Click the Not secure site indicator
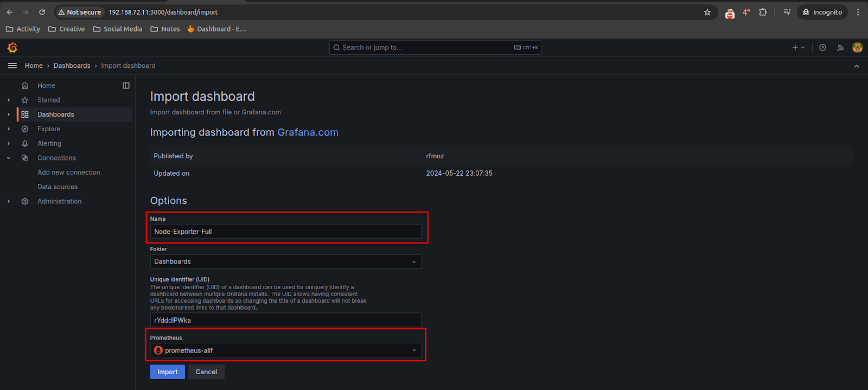 tap(79, 12)
